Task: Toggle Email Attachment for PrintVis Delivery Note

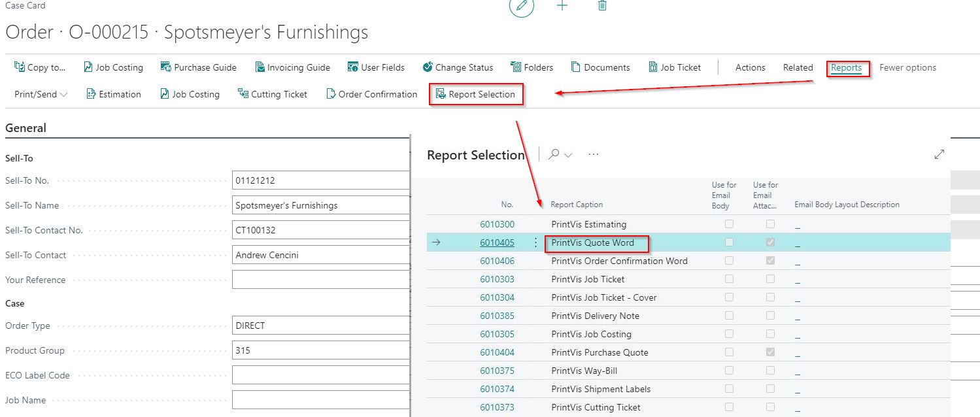Action: (x=770, y=315)
